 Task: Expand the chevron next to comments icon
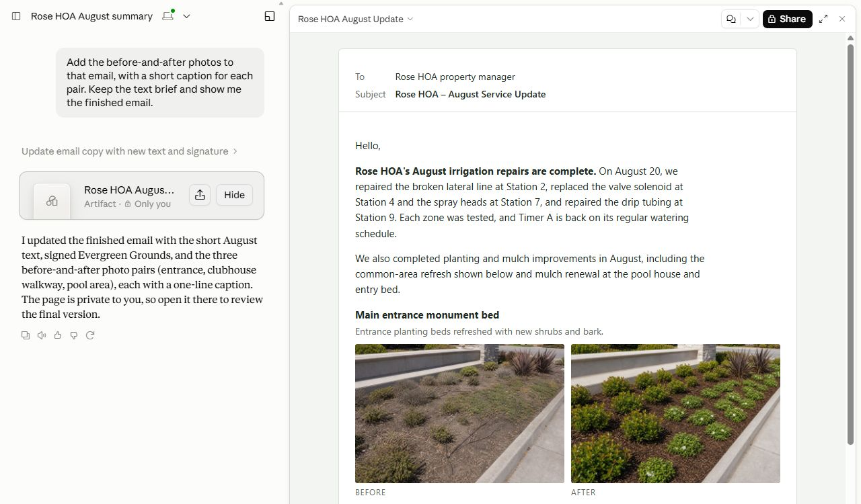point(750,19)
